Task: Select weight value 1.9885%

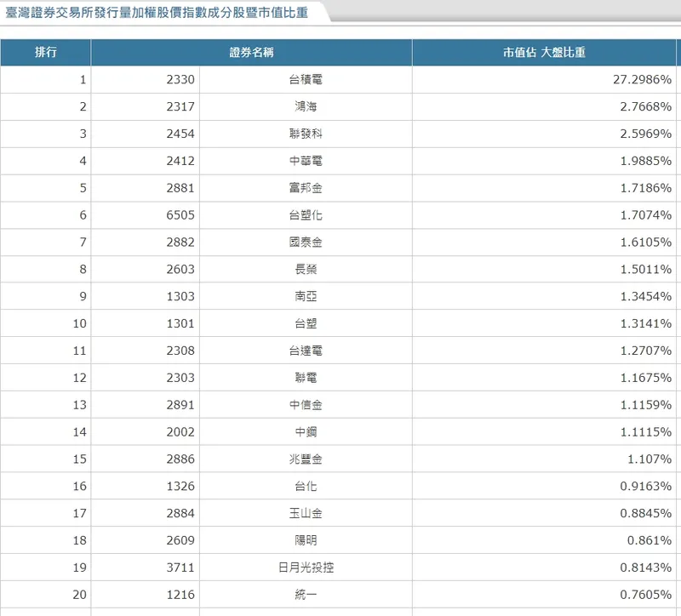Action: point(645,161)
